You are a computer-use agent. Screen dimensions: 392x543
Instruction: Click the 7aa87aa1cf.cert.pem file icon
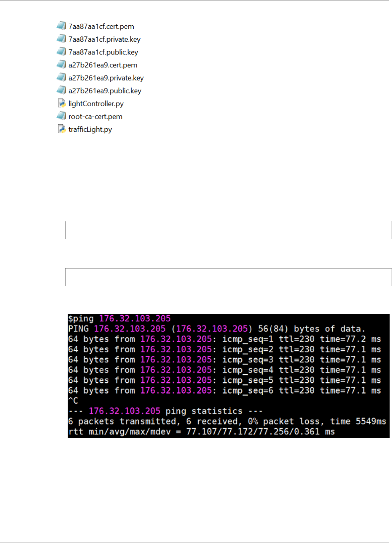pos(61,26)
